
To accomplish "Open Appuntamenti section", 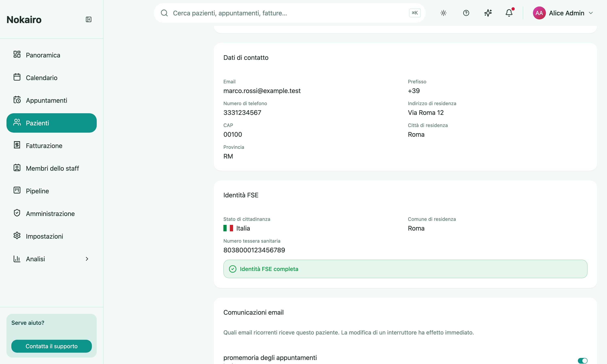I will (52, 100).
